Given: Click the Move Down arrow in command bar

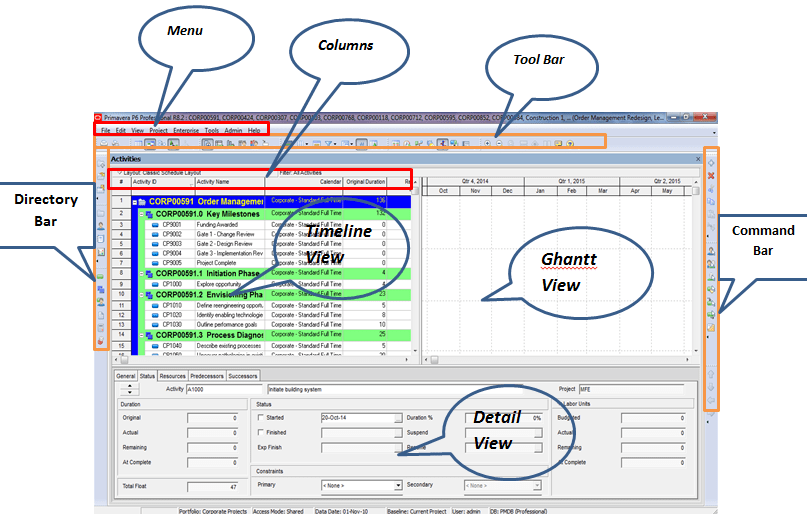Looking at the screenshot, I should click(711, 387).
